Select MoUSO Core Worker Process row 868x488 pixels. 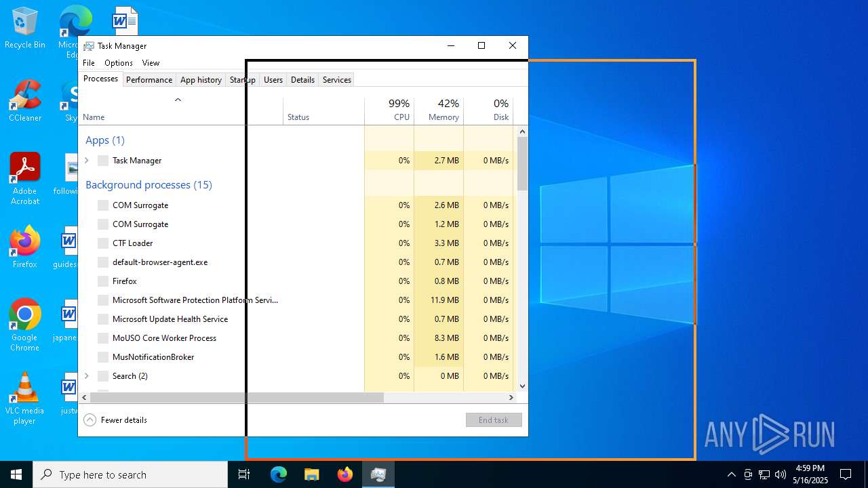pos(298,338)
